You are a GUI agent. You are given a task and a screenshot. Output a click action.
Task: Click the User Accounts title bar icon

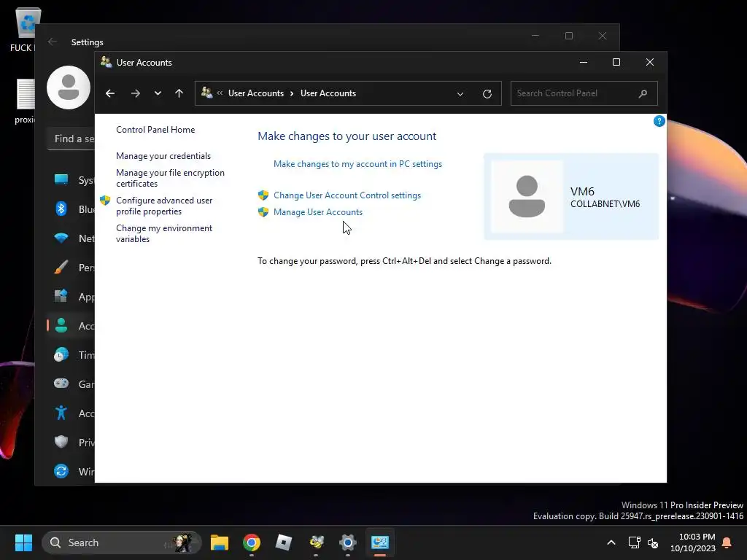click(x=107, y=62)
